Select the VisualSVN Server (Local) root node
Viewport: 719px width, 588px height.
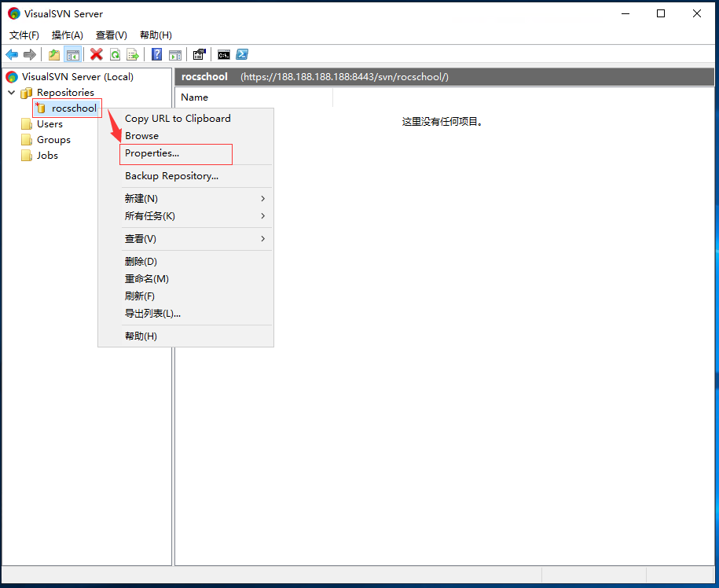(78, 77)
